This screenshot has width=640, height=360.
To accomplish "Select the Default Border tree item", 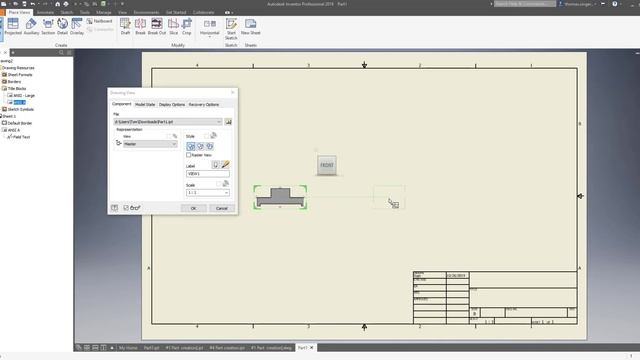I will point(20,123).
